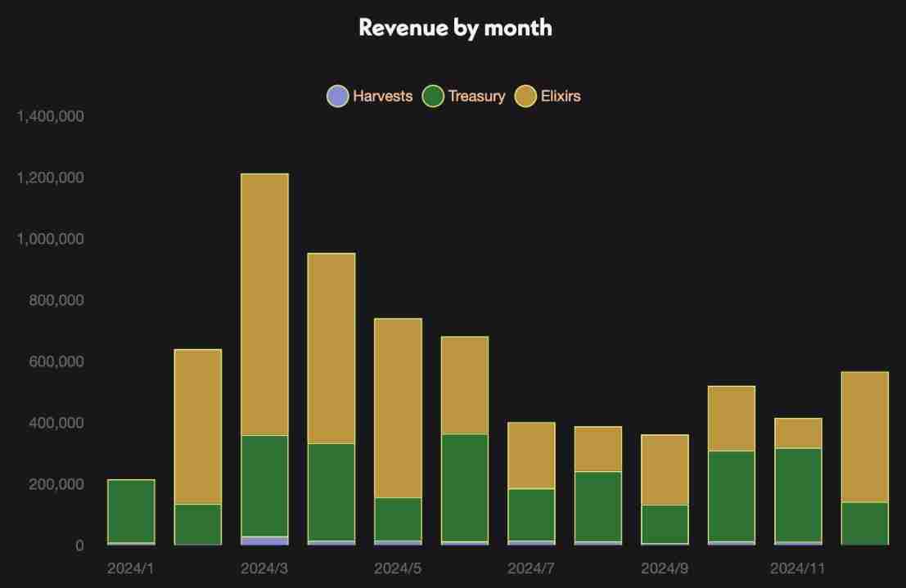Toggle the Harvests series legend label

tap(382, 97)
